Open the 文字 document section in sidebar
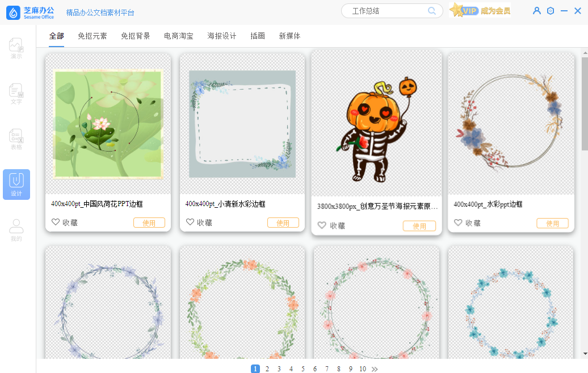This screenshot has width=588, height=373. (x=16, y=94)
